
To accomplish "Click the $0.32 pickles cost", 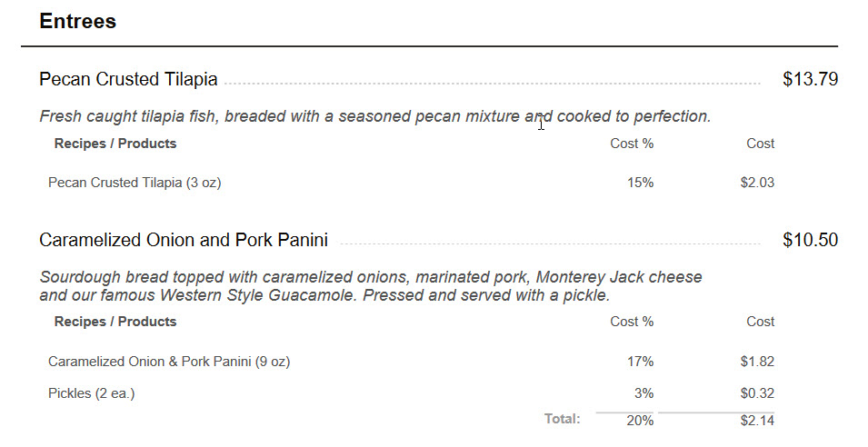I will click(x=757, y=393).
